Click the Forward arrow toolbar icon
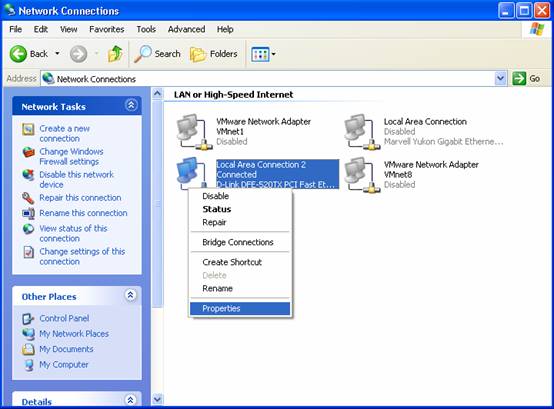 click(x=78, y=54)
